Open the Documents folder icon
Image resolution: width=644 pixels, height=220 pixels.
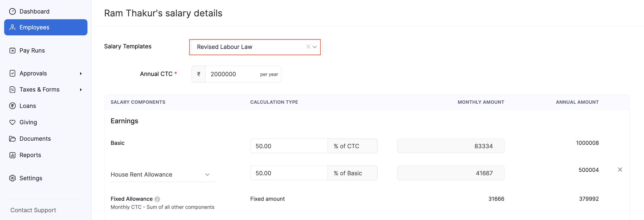tap(12, 138)
